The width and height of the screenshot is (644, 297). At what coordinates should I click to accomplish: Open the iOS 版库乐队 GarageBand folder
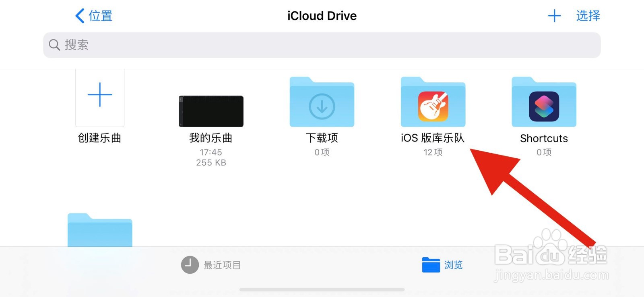(433, 102)
